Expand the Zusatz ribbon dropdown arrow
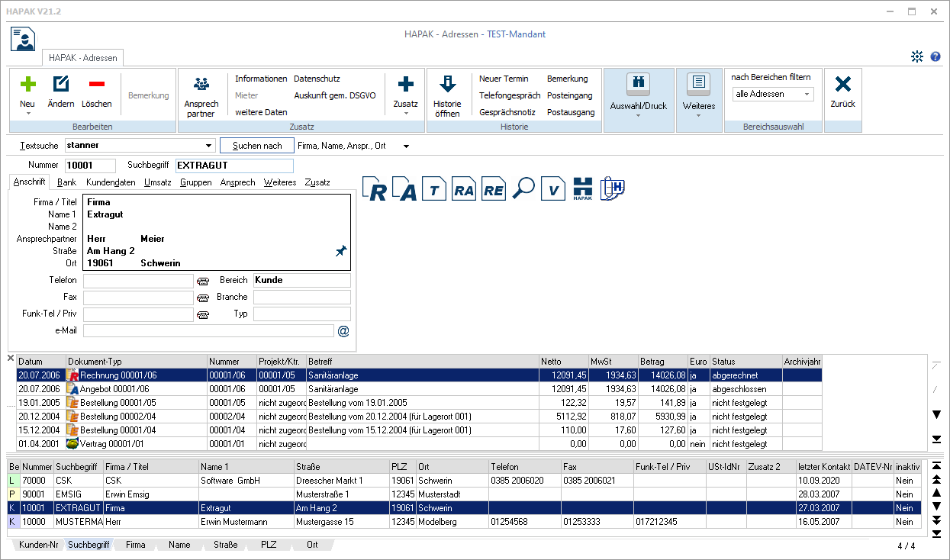 click(405, 114)
